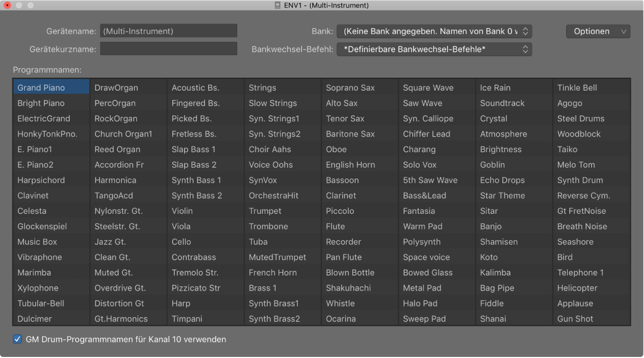The image size is (644, 358).
Task: Select the Grand Piano program
Action: pos(52,87)
